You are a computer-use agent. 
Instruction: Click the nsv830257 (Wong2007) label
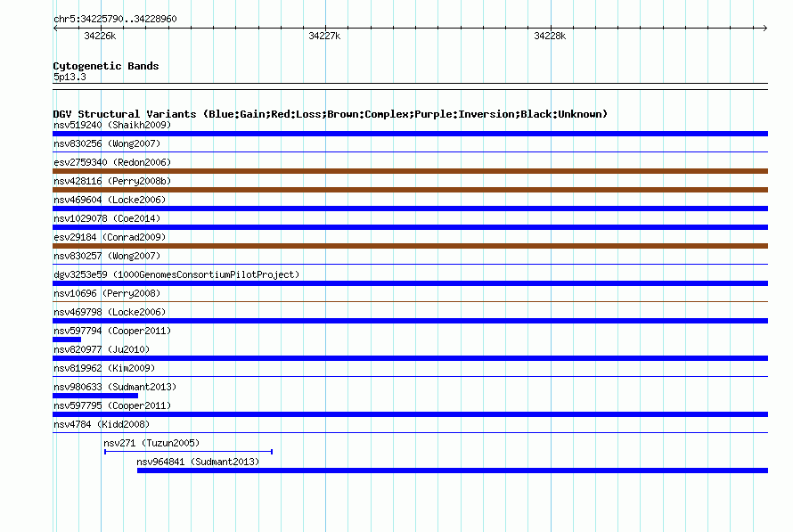(x=107, y=256)
